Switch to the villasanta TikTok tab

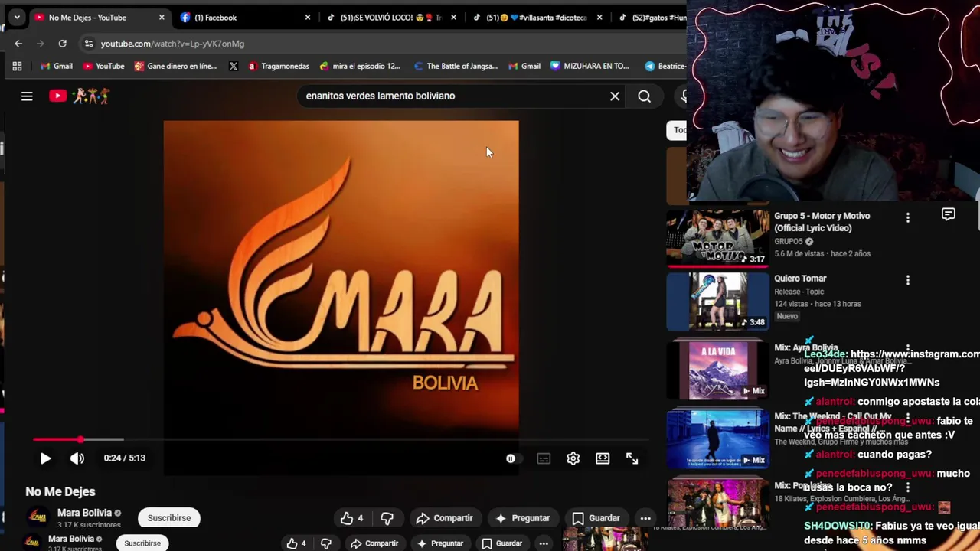pyautogui.click(x=536, y=18)
